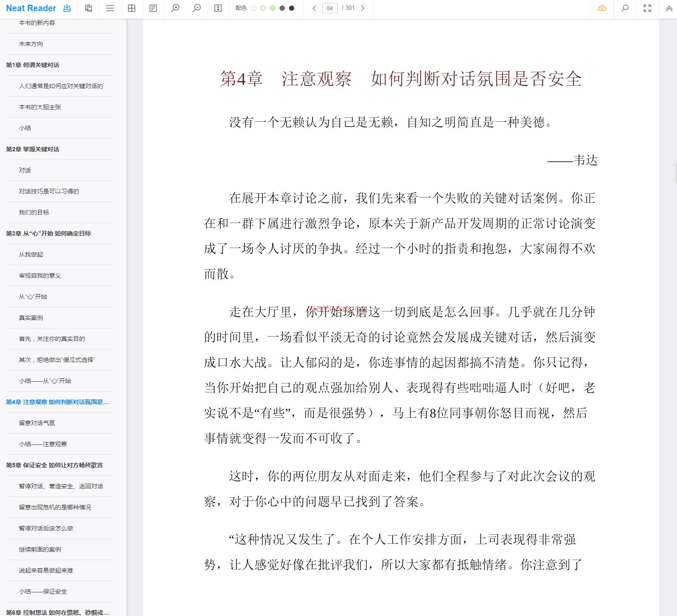Open 留意对话气氛 section
Viewport: 677px width, 616px height.
[37, 423]
